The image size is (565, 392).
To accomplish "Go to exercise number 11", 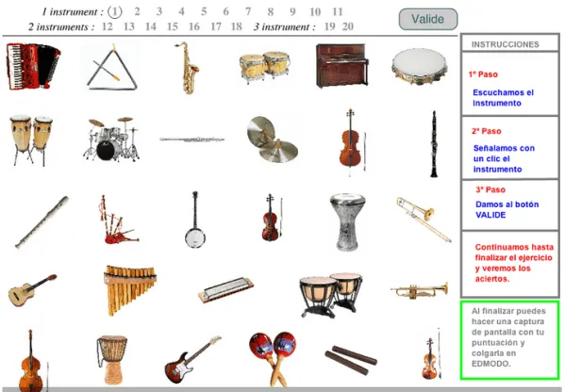I will [x=338, y=12].
